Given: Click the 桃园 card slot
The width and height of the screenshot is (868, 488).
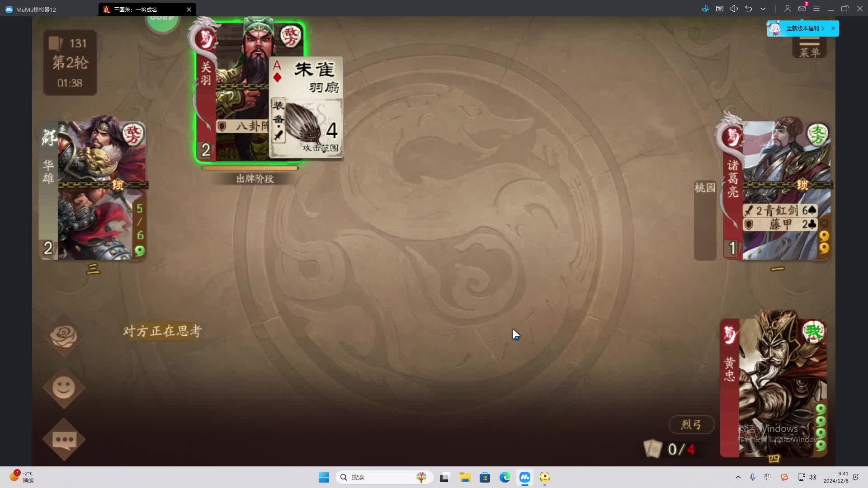Looking at the screenshot, I should (x=705, y=220).
